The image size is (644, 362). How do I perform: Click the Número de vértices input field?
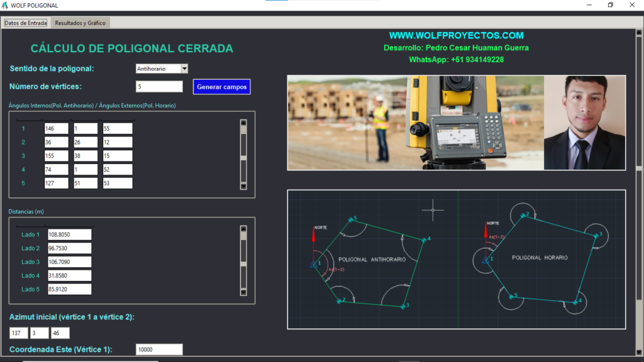coord(159,86)
